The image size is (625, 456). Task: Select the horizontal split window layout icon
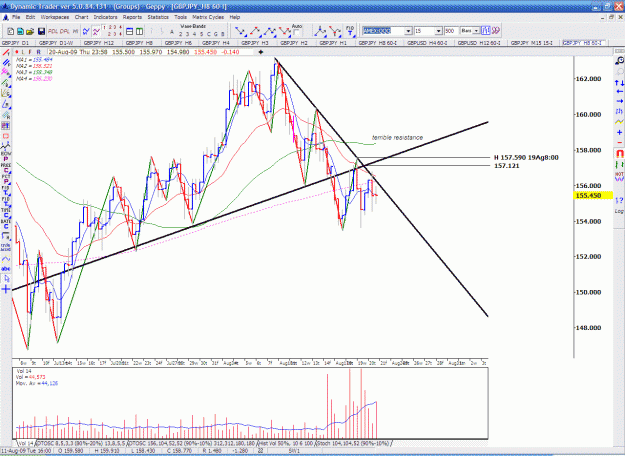(130, 31)
